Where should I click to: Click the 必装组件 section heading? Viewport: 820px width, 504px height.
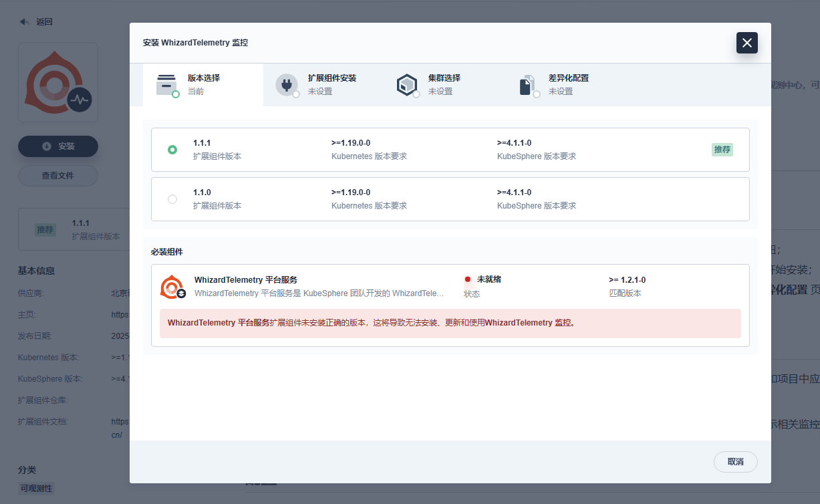pos(167,252)
